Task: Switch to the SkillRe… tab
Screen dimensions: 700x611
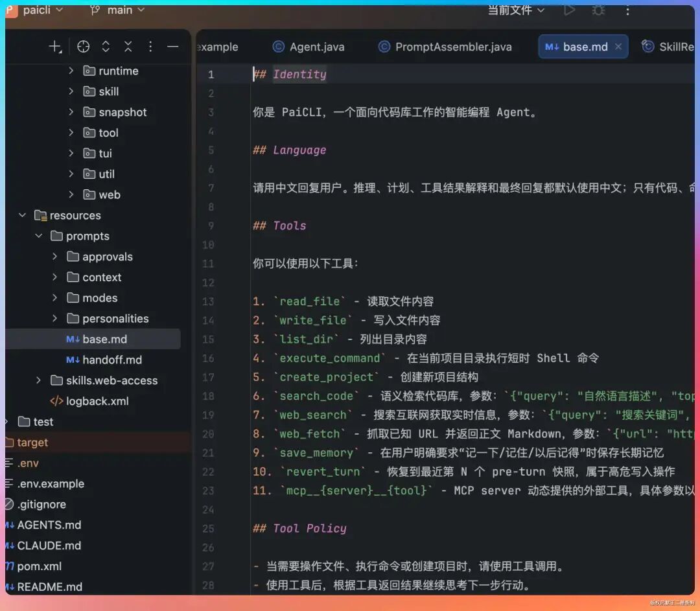Action: [x=668, y=47]
